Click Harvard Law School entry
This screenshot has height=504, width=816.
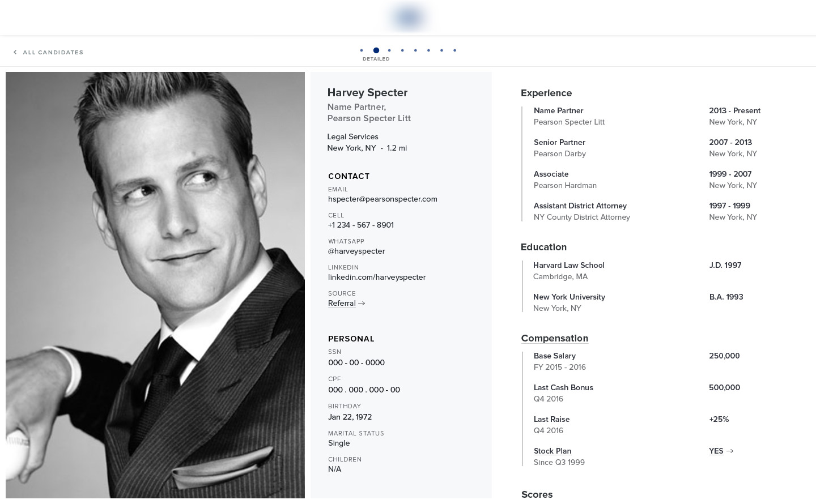[569, 271]
